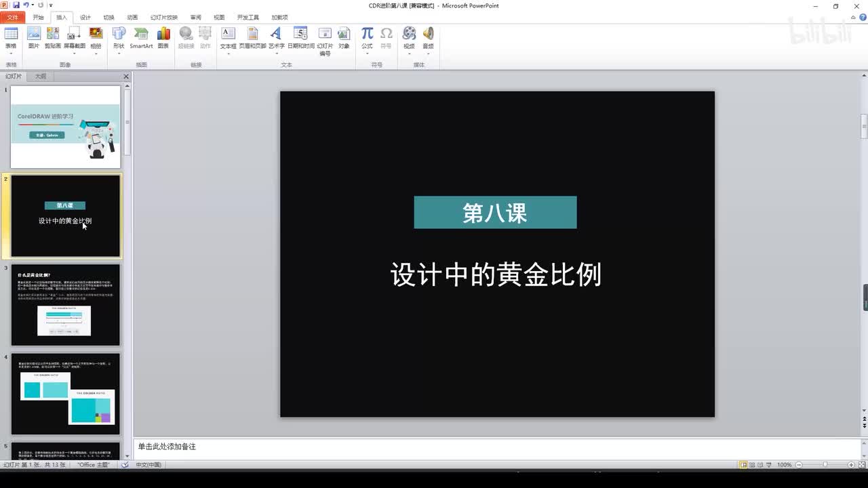Image resolution: width=868 pixels, height=488 pixels.
Task: Open the 剪贴画 clip art pane
Action: click(x=53, y=39)
